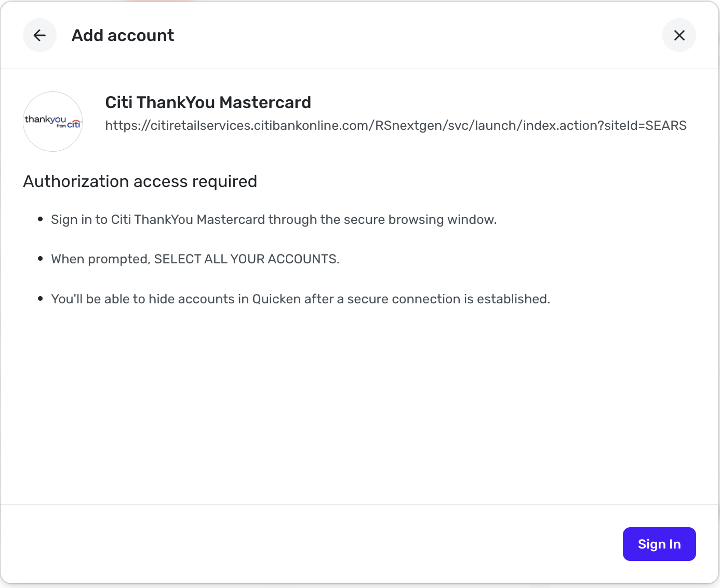Close the Add account dialog
The height and width of the screenshot is (588, 720).
pyautogui.click(x=679, y=35)
